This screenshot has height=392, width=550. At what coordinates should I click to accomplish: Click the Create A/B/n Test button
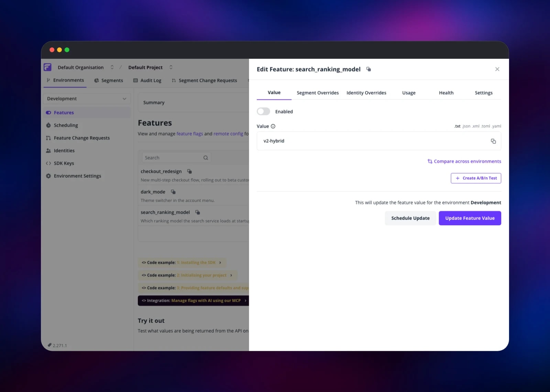476,178
